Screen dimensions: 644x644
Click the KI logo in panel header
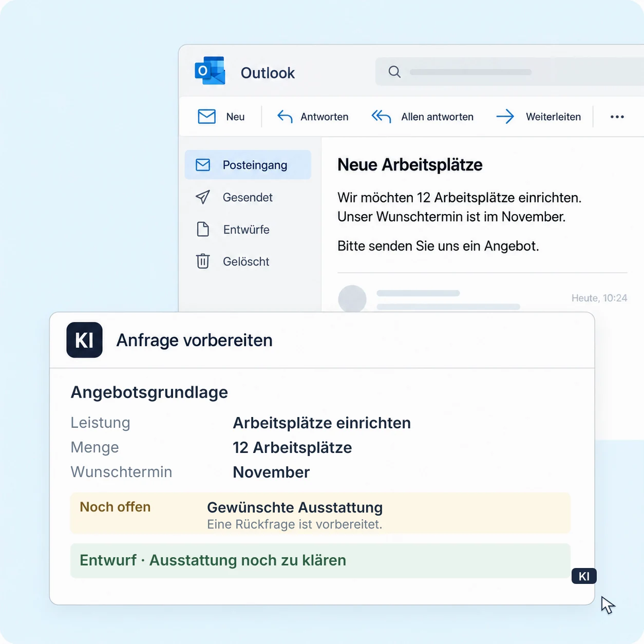click(x=84, y=340)
